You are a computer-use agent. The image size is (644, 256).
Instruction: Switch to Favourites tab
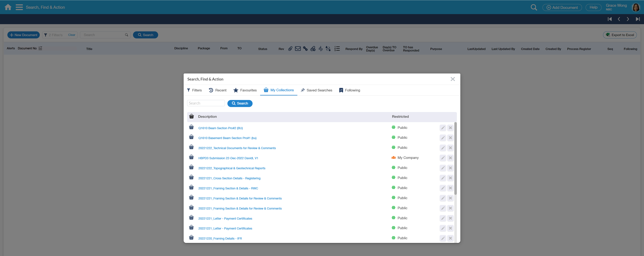(x=245, y=90)
